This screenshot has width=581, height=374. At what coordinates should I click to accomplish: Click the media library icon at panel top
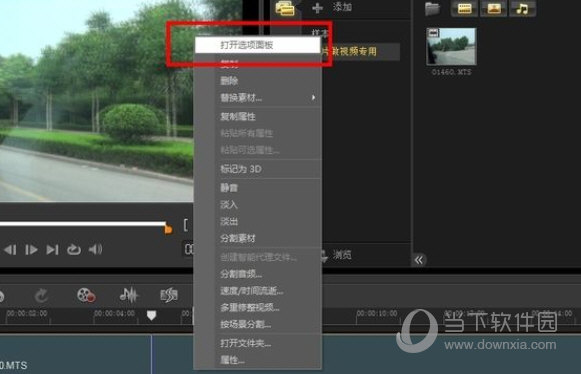click(285, 8)
